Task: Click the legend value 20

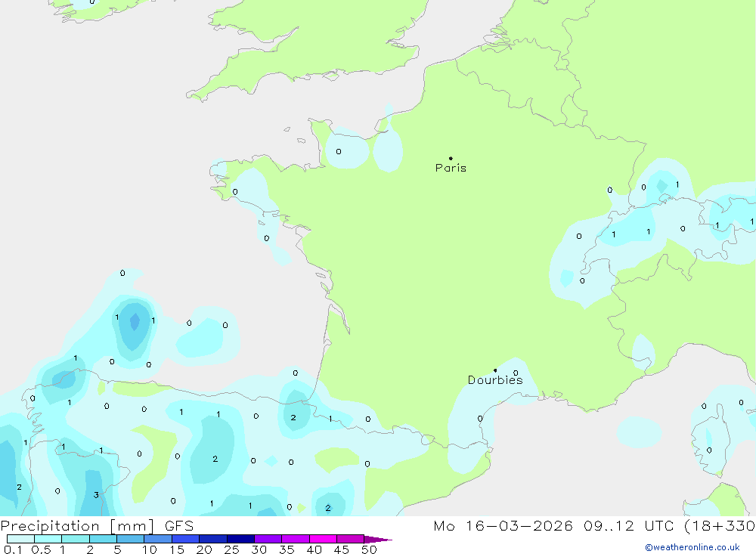Action: coord(204,549)
